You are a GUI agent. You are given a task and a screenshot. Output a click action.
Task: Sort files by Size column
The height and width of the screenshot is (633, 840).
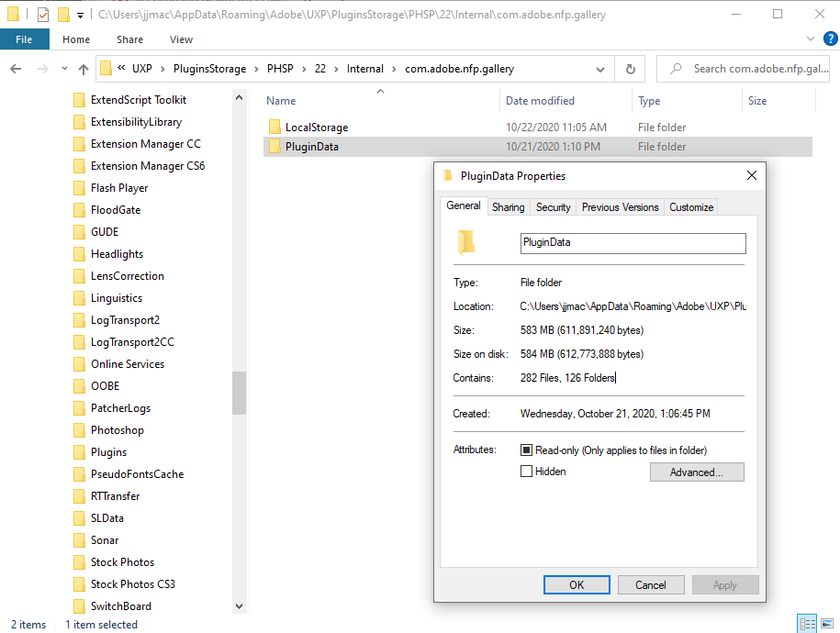[757, 101]
